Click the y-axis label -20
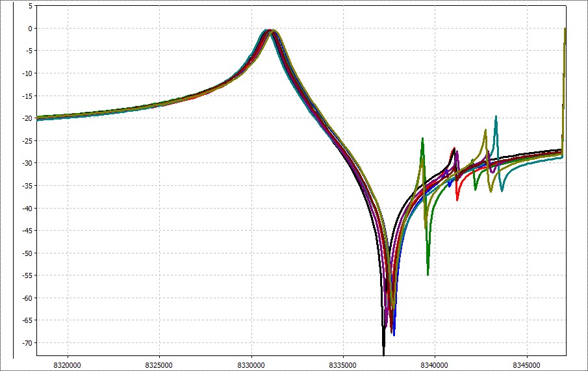588x371 pixels. click(x=26, y=118)
